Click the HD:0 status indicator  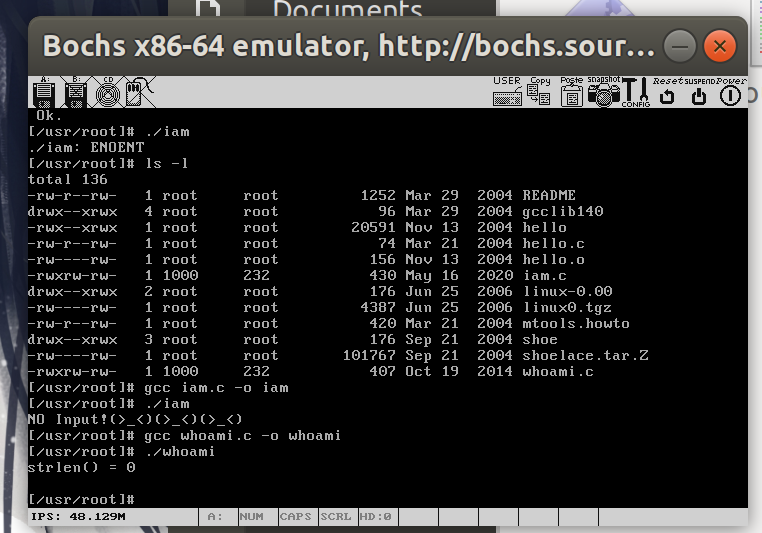[x=378, y=517]
